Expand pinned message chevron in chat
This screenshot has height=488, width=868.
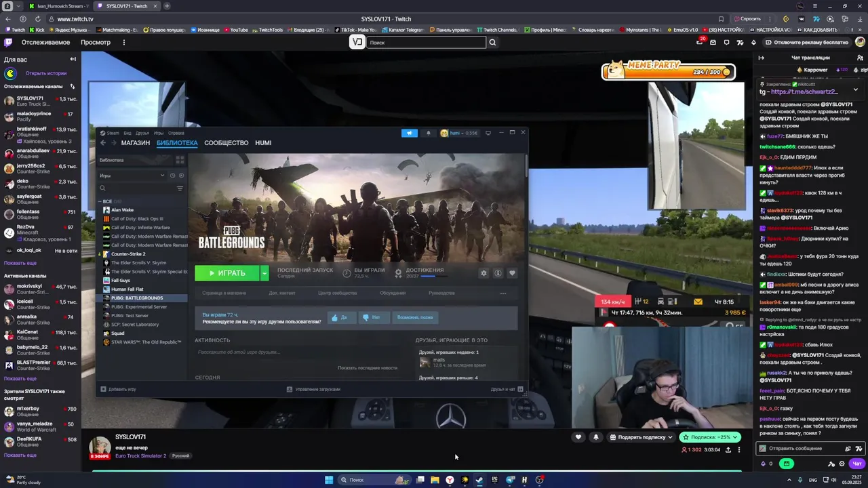point(855,89)
